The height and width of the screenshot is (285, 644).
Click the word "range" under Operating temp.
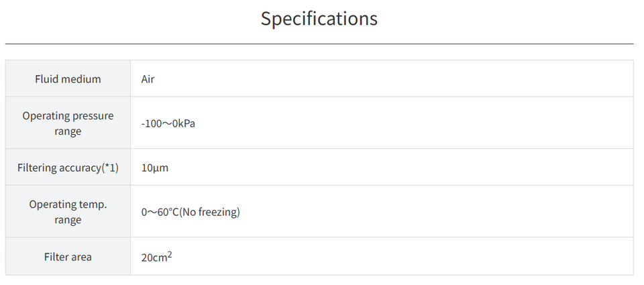[x=68, y=220]
